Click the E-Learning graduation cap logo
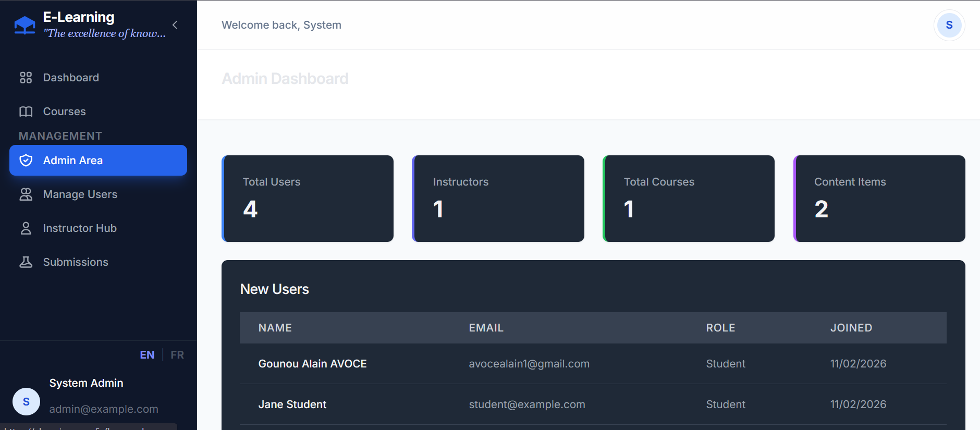Viewport: 980px width, 430px height. (x=24, y=25)
